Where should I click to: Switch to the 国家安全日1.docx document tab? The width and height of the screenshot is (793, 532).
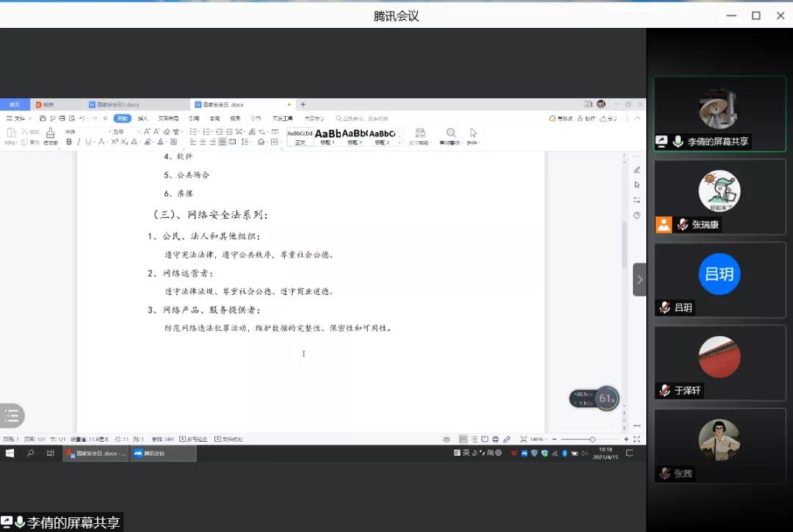coord(117,105)
